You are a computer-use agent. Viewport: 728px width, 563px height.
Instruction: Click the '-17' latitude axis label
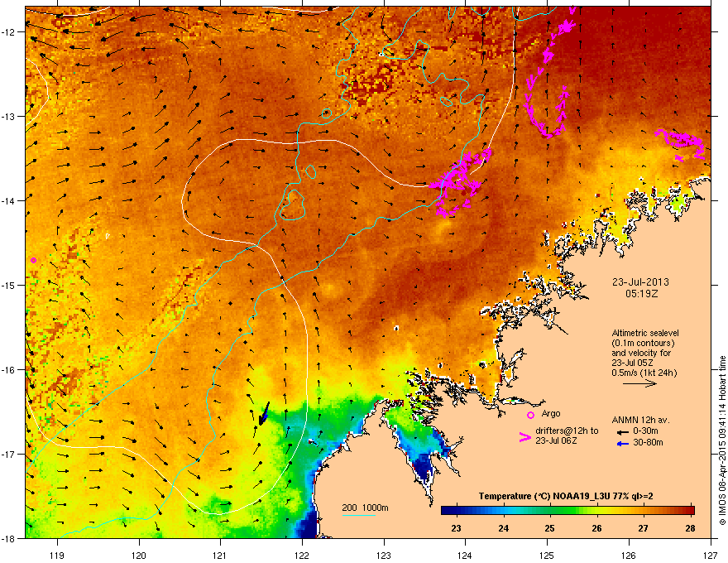click(x=8, y=455)
